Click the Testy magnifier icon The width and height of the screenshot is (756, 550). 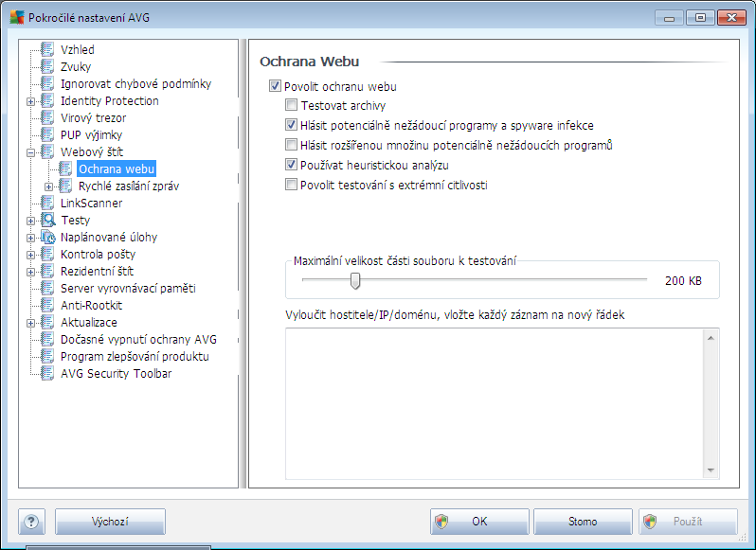point(47,221)
